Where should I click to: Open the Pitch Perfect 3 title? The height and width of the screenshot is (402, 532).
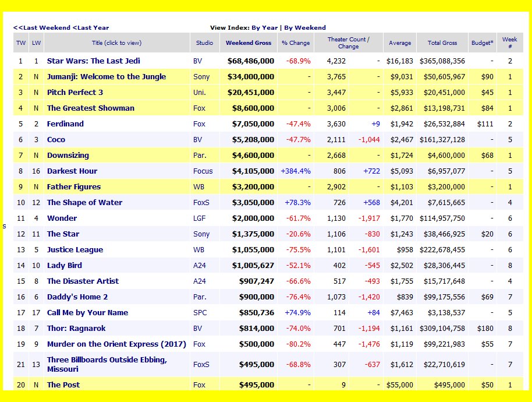[x=75, y=93]
